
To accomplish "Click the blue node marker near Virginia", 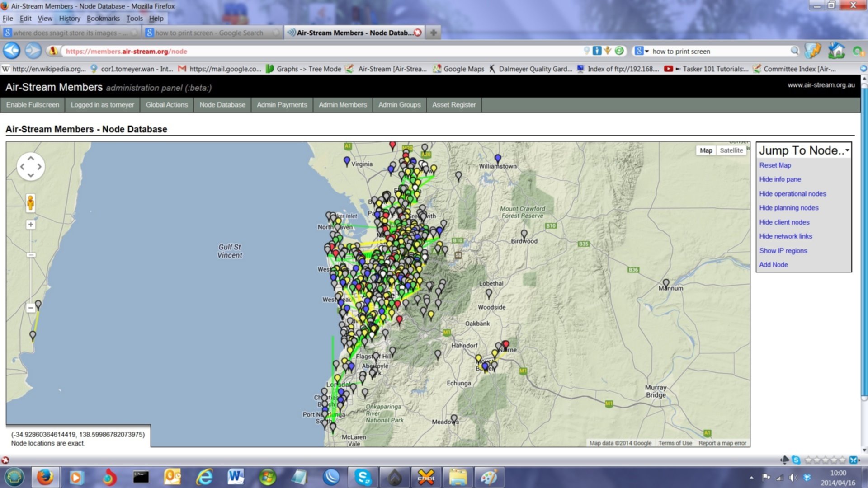I will (347, 161).
